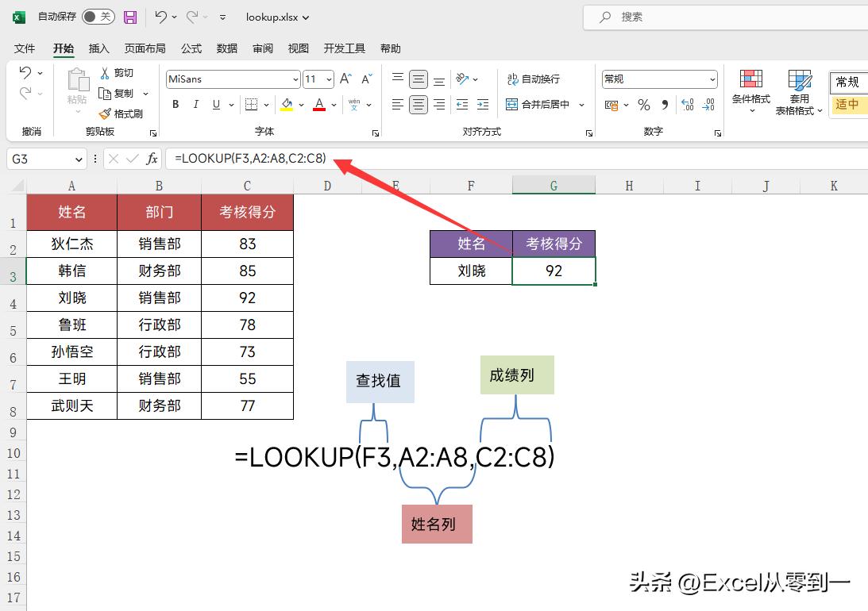Click the comma style icon

(x=665, y=105)
